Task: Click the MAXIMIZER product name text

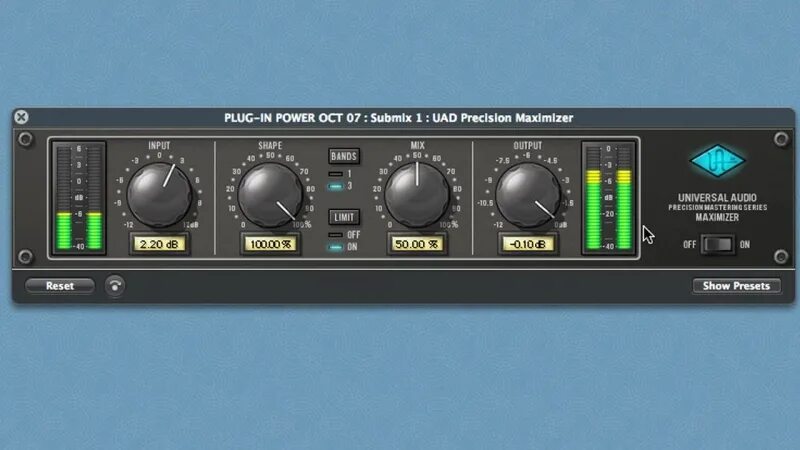Action: point(717,217)
